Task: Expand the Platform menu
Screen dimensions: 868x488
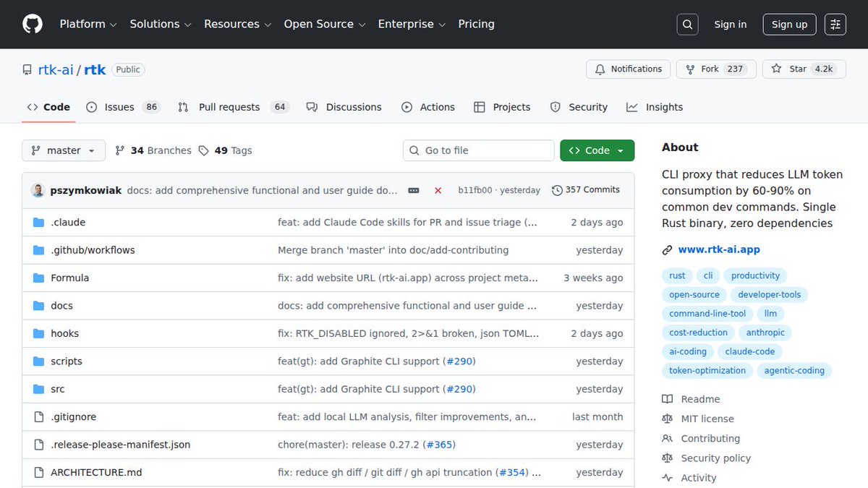Action: [88, 24]
